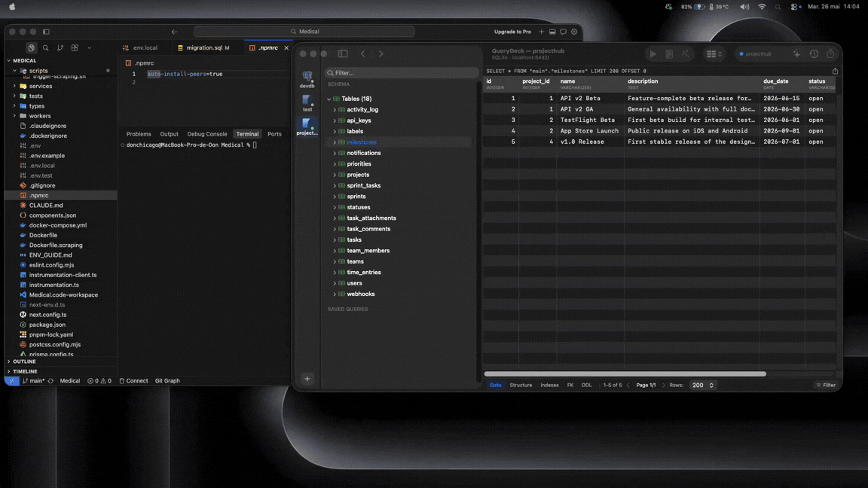Collapse the Tables (18) group

pos(329,99)
